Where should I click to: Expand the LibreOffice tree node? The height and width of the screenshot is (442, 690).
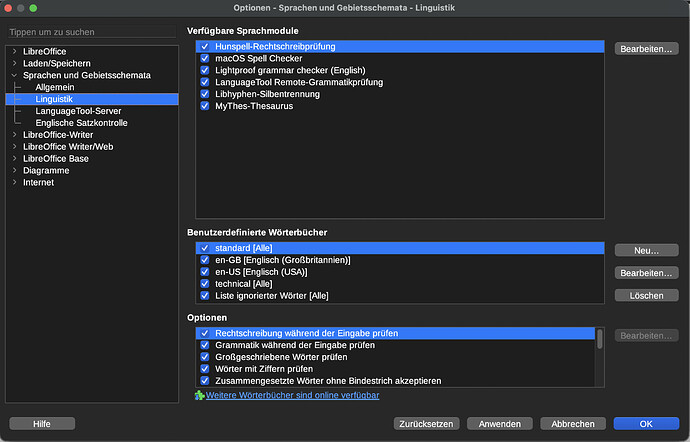[x=14, y=51]
